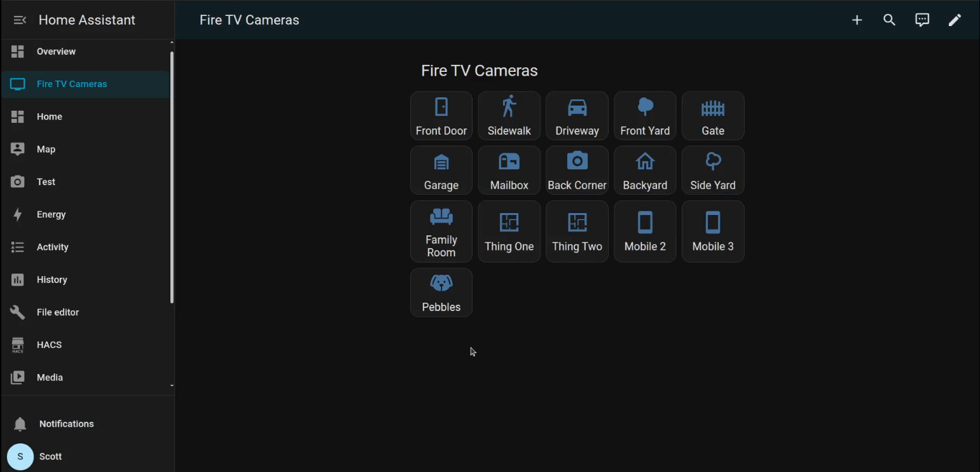Navigate to HACS in sidebar
This screenshot has height=472, width=980.
point(49,345)
